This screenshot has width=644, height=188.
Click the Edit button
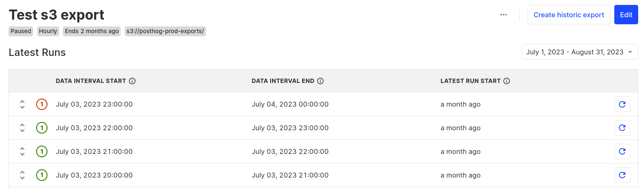pyautogui.click(x=626, y=14)
